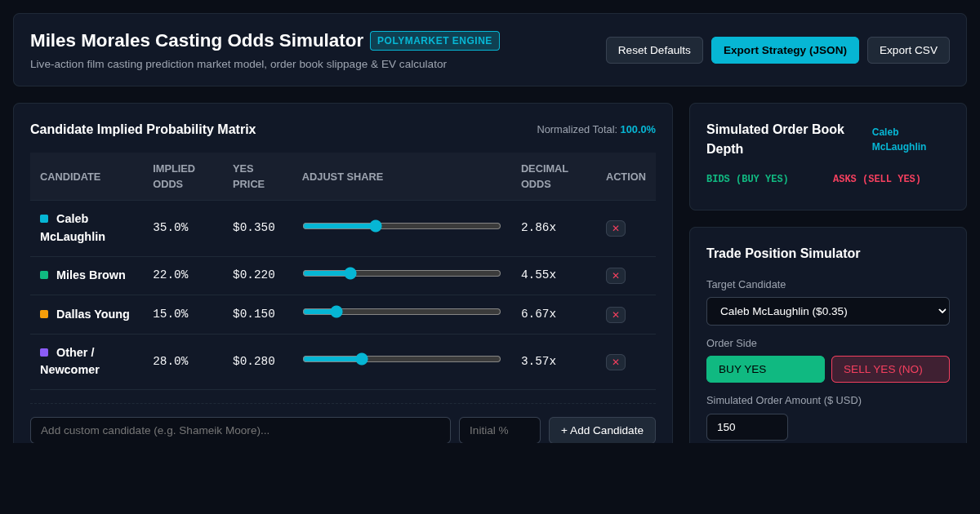Screen dimensions: 980x514
Task: Click the Action column header
Action: (626, 176)
